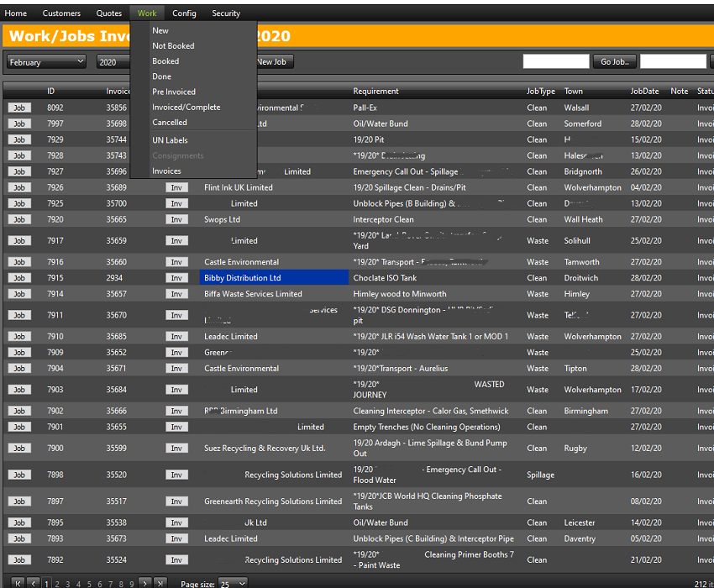Viewport: 714px width, 588px height.
Task: Click the next page arrow
Action: click(144, 583)
